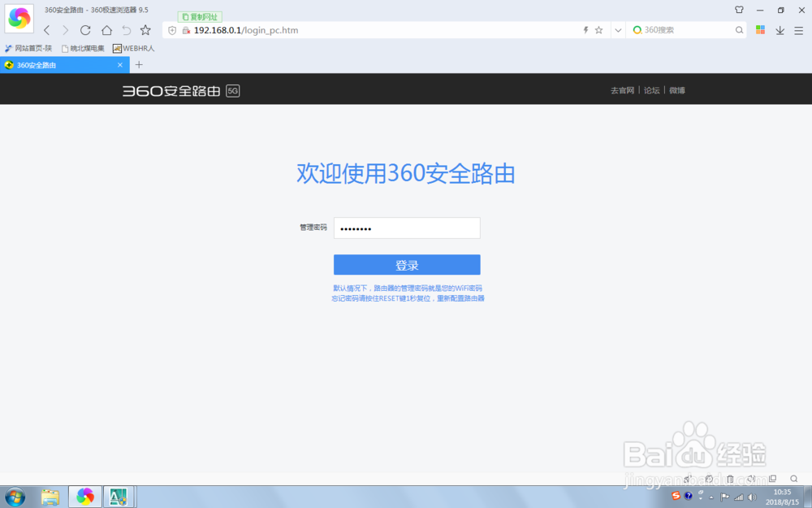The image size is (812, 508).
Task: Click the volume speaker tray icon
Action: tap(753, 497)
